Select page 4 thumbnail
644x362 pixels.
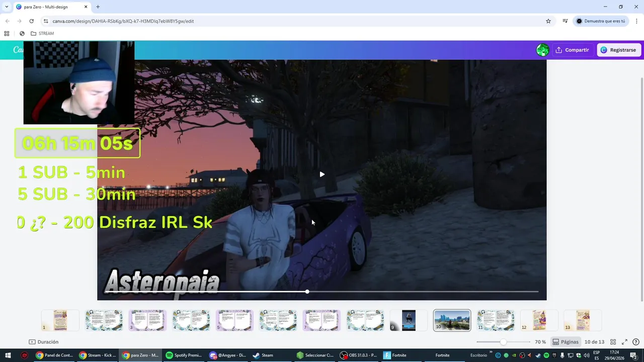tap(191, 320)
